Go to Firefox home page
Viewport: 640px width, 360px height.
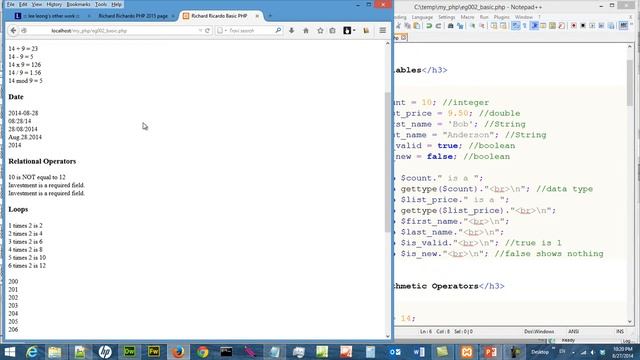pos(306,31)
